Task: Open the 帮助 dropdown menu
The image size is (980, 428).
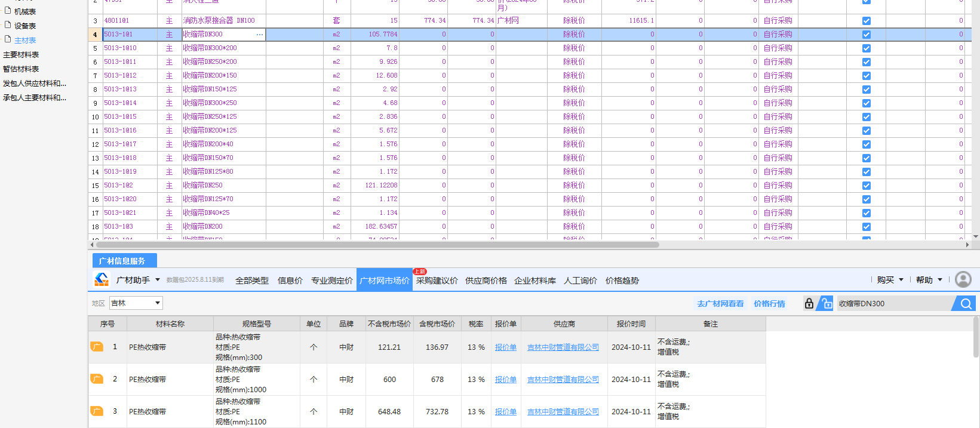Action: pos(929,280)
